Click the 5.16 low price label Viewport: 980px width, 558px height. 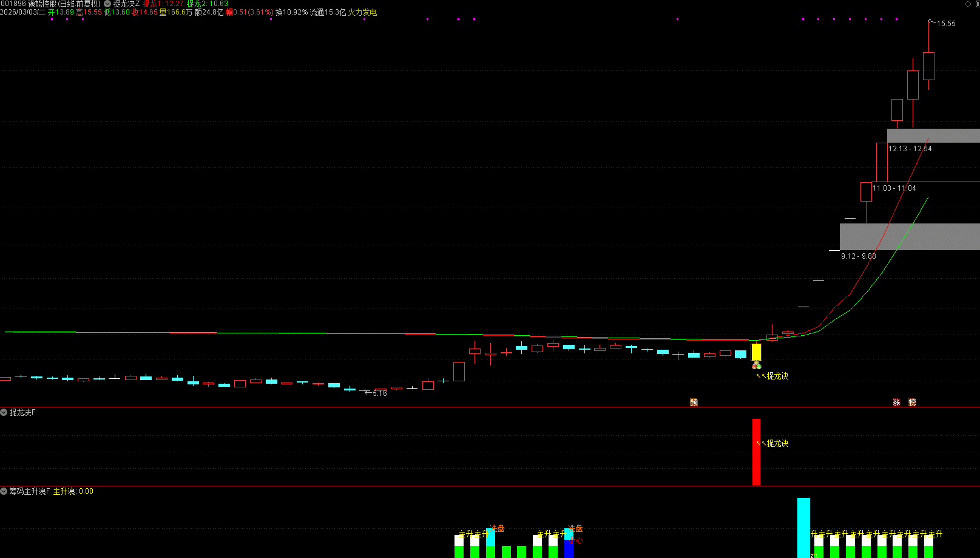[x=379, y=393]
